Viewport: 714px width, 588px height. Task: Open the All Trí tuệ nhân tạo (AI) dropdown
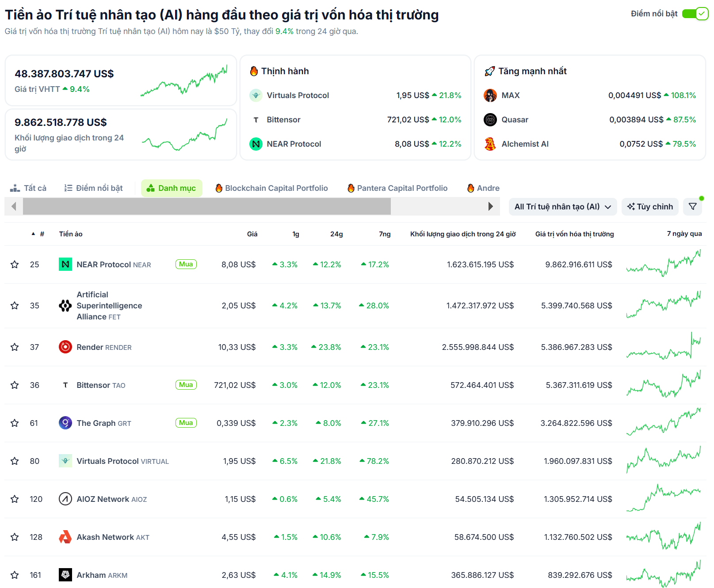[x=563, y=207]
